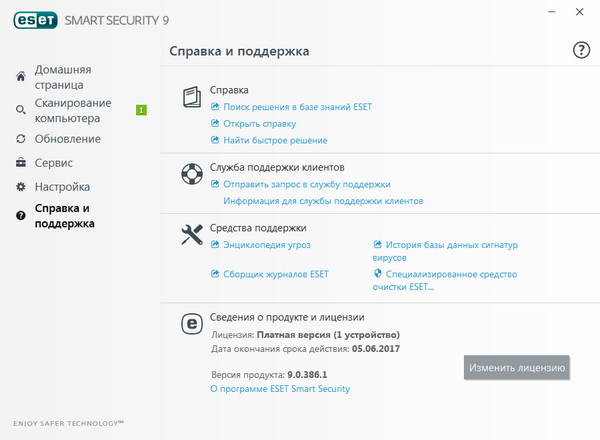Click the help question mark icon at top right
This screenshot has width=600, height=440.
[x=581, y=50]
